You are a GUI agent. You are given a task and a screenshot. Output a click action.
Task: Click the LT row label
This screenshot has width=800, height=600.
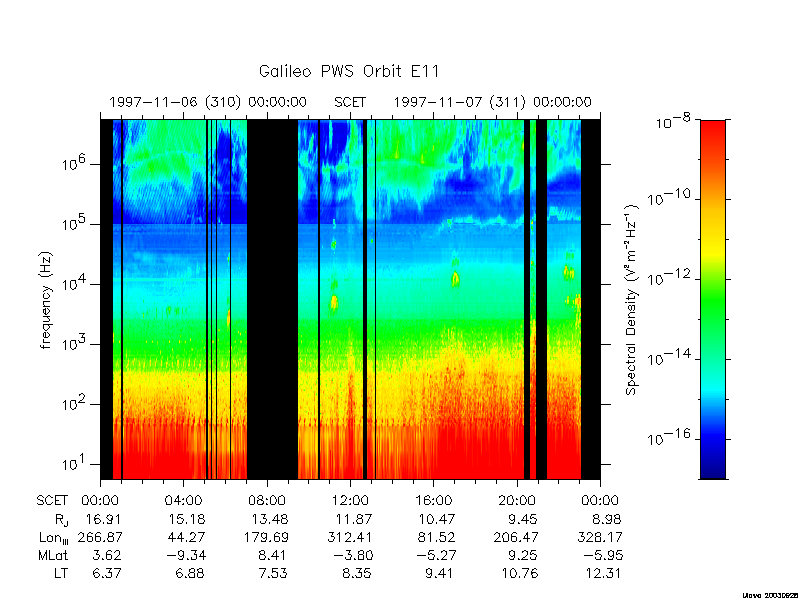click(61, 573)
